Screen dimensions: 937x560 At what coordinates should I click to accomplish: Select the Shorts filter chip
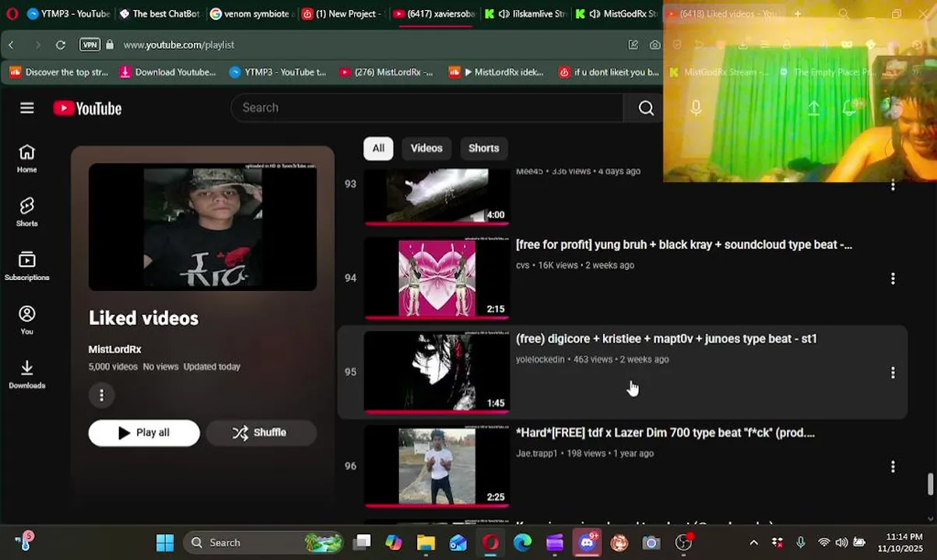(483, 149)
